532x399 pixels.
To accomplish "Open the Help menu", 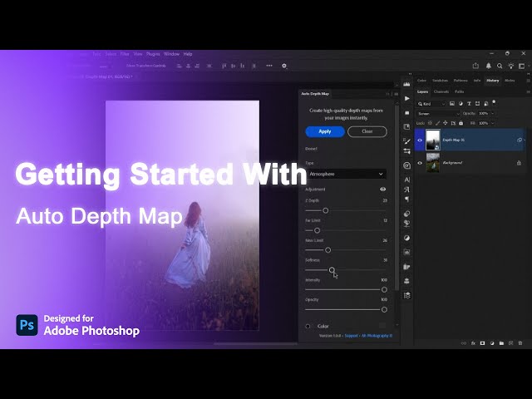I will coord(188,54).
